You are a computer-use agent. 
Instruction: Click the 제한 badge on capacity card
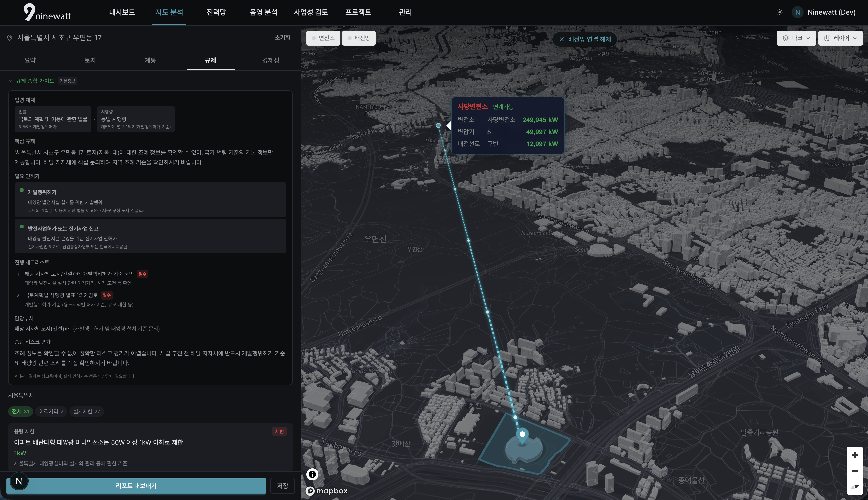[279, 431]
